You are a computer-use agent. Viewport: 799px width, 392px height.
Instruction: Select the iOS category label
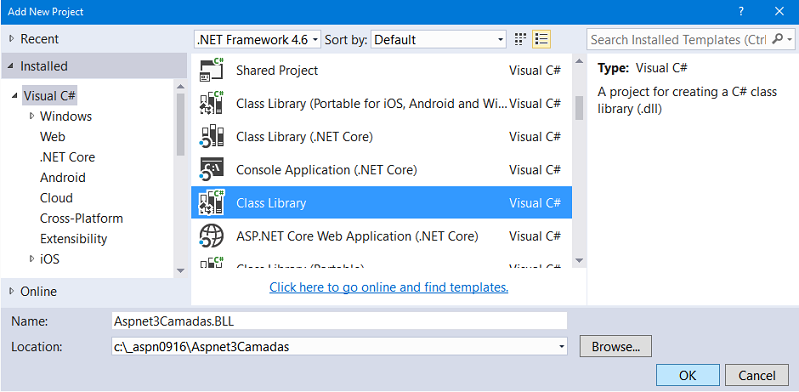point(49,259)
